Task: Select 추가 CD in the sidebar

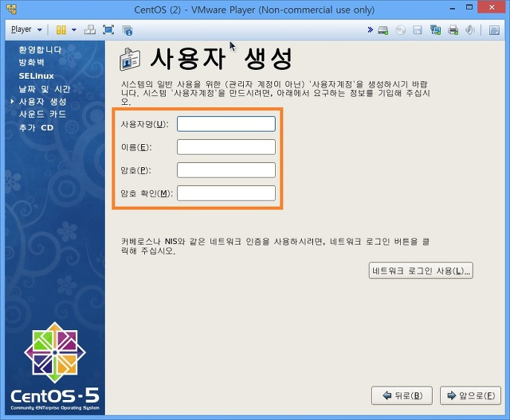Action: coord(36,128)
